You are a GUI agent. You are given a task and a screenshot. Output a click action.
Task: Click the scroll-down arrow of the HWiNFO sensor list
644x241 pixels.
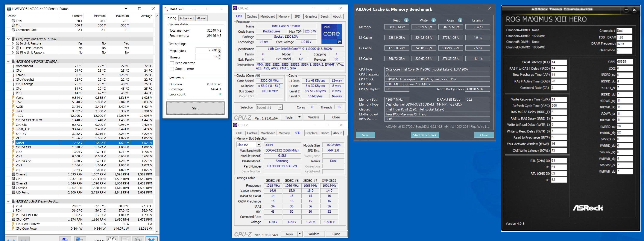(x=157, y=232)
